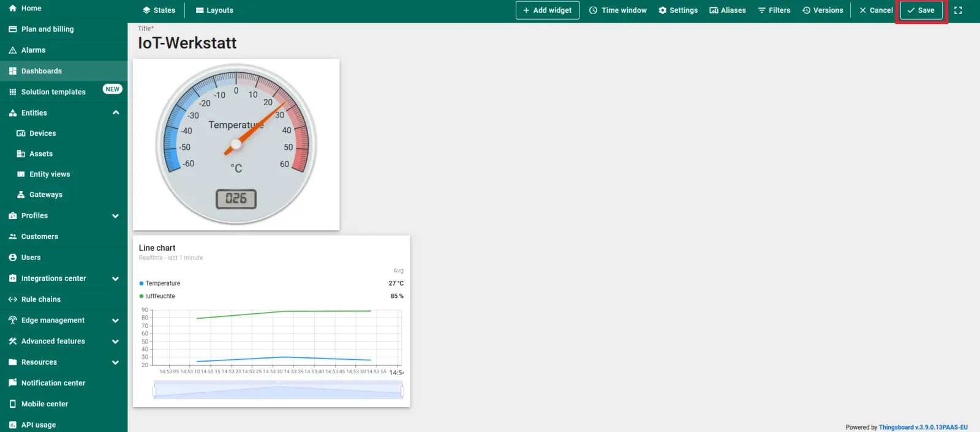Click the API usage icon
The height and width of the screenshot is (432, 980).
point(13,425)
